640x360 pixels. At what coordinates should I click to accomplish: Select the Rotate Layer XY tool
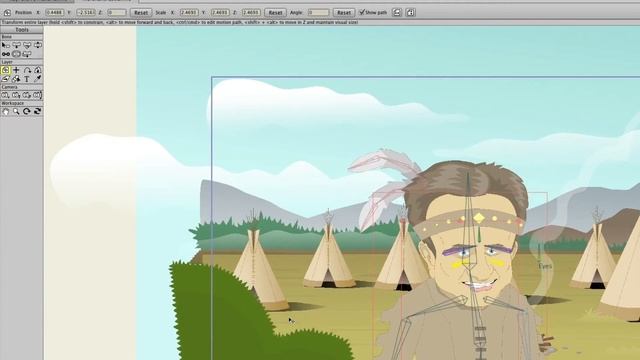coord(38,70)
